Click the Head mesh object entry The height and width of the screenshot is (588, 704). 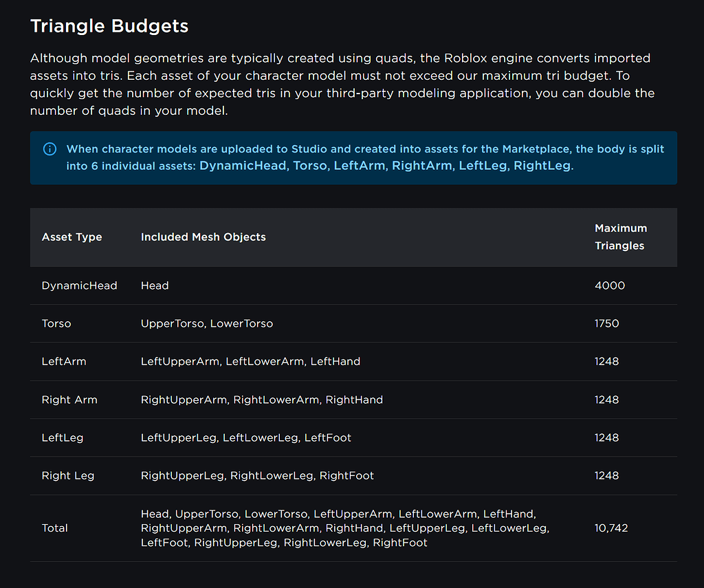(154, 285)
